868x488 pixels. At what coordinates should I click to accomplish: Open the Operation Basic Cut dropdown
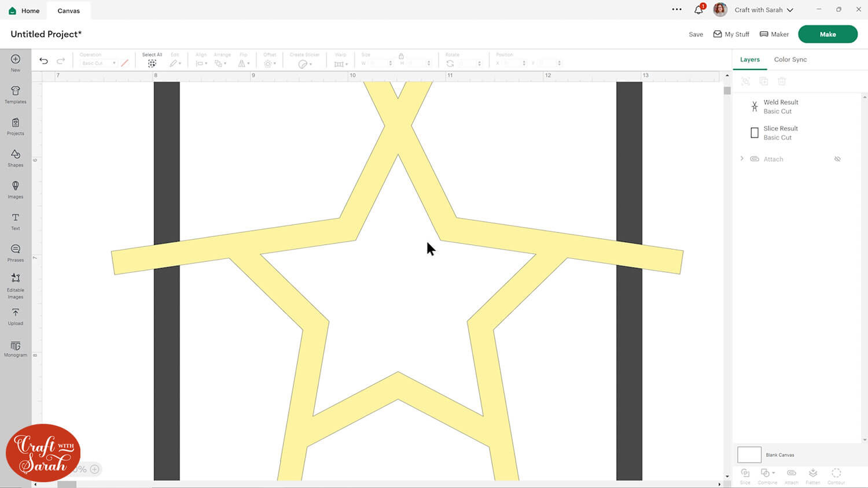coord(98,63)
